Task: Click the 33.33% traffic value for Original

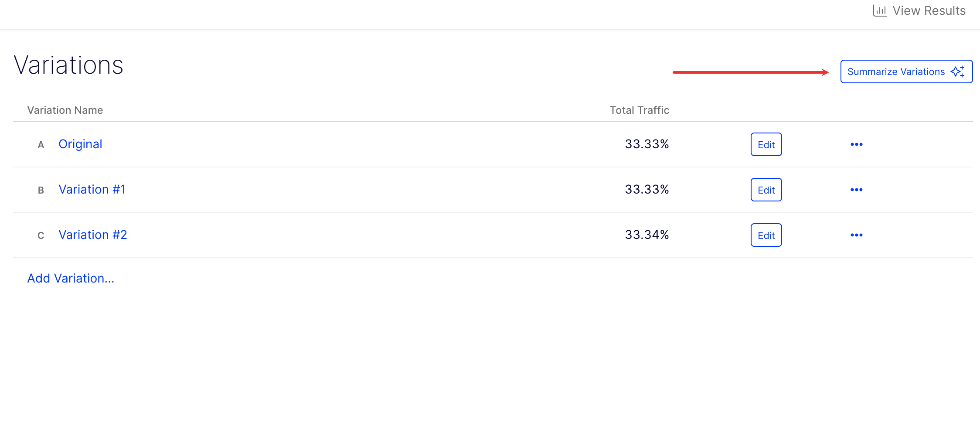Action: tap(647, 144)
